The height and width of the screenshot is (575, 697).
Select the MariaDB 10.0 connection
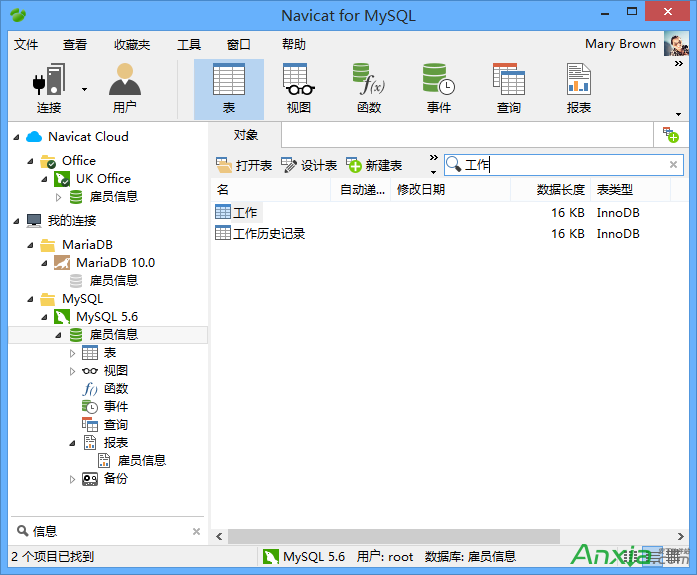(x=115, y=263)
